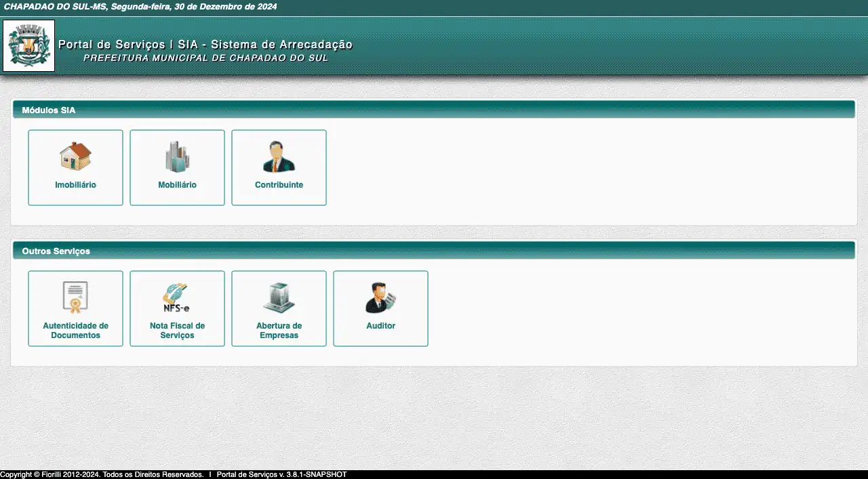Screen dimensions: 868x479
Task: Click the Portal de Serviços header title
Action: (205, 45)
